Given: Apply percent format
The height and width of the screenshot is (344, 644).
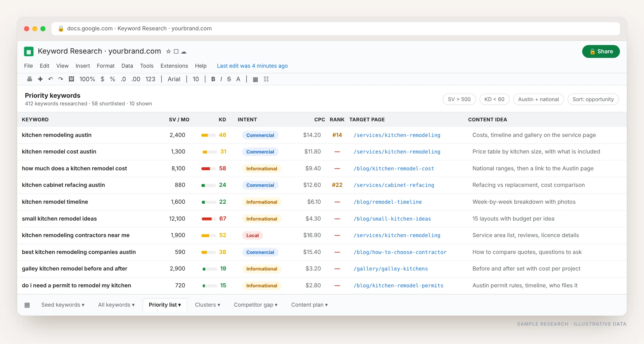Looking at the screenshot, I should (x=113, y=79).
